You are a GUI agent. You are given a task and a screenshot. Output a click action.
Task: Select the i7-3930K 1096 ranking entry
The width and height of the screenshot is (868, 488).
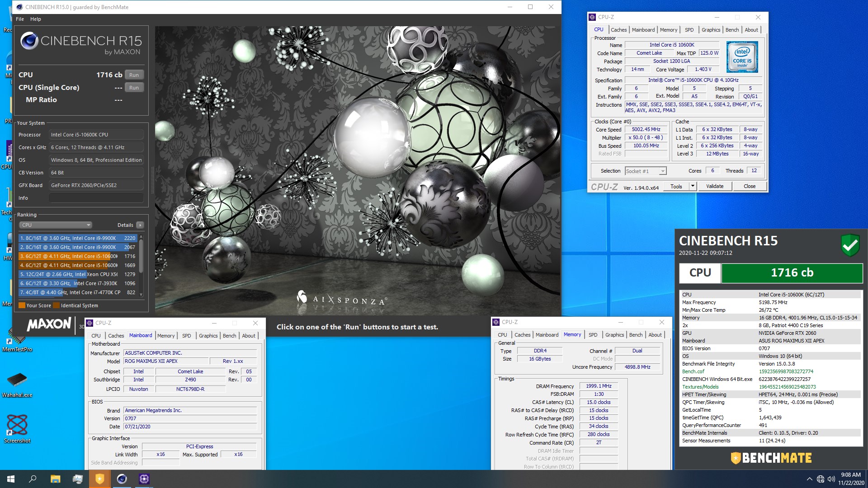click(x=77, y=283)
